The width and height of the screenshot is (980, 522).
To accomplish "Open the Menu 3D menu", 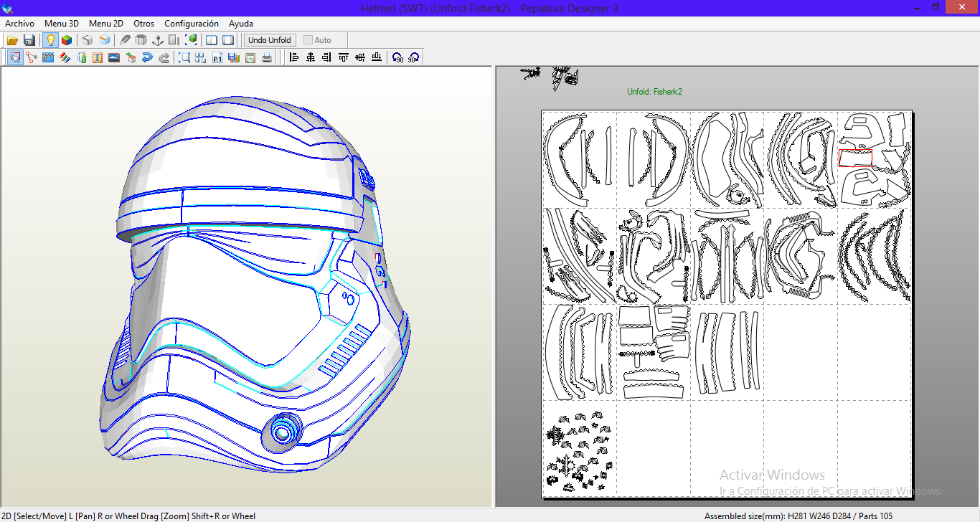I will 62,24.
